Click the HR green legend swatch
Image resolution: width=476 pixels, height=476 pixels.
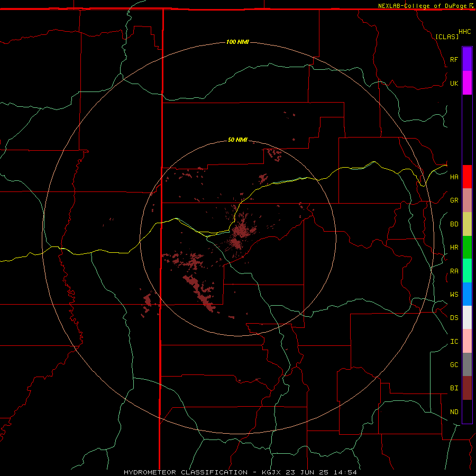click(467, 248)
